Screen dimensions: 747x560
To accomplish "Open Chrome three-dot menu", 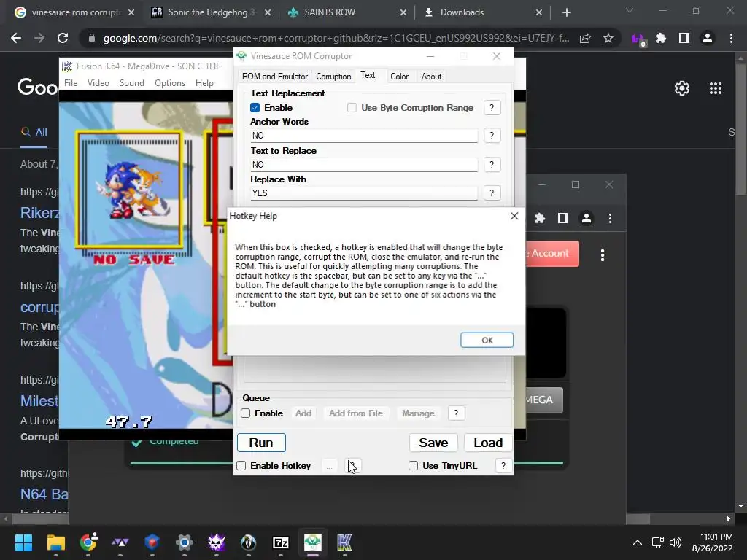I will tap(731, 38).
